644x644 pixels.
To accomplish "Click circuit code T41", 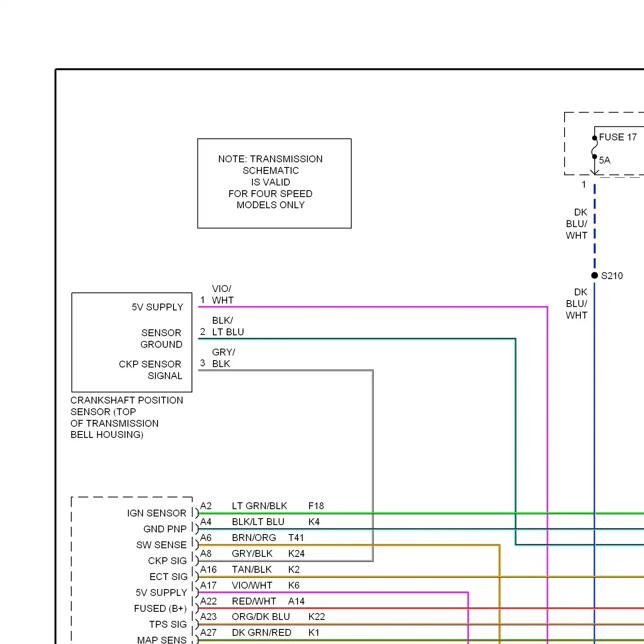I will coord(296,538).
